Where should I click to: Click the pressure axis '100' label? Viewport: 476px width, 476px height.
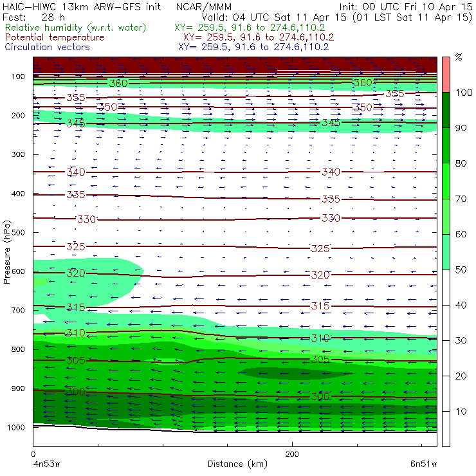tap(18, 77)
